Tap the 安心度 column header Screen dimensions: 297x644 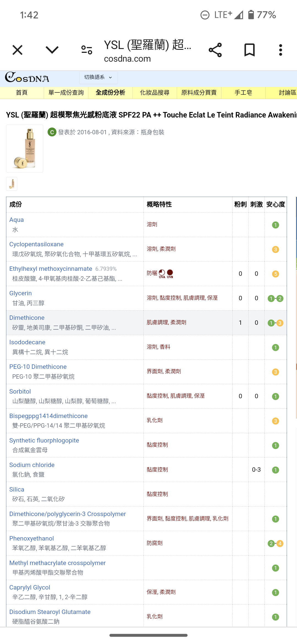(x=276, y=204)
